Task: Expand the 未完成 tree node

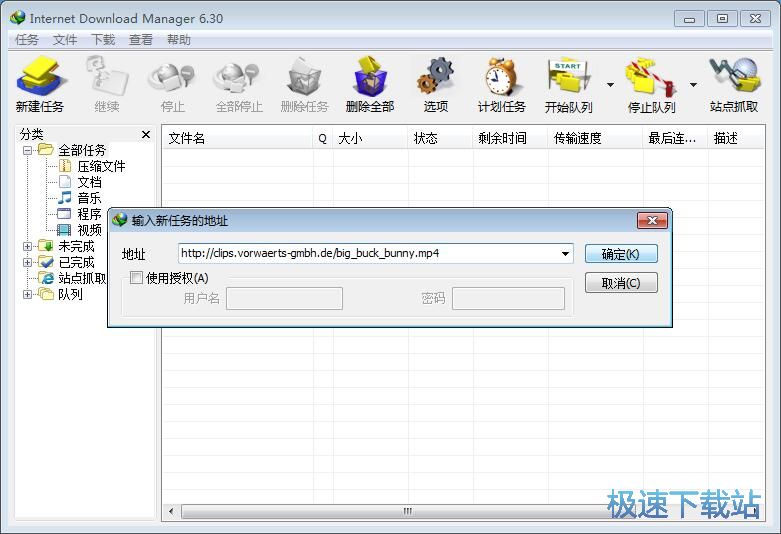Action: click(x=27, y=246)
